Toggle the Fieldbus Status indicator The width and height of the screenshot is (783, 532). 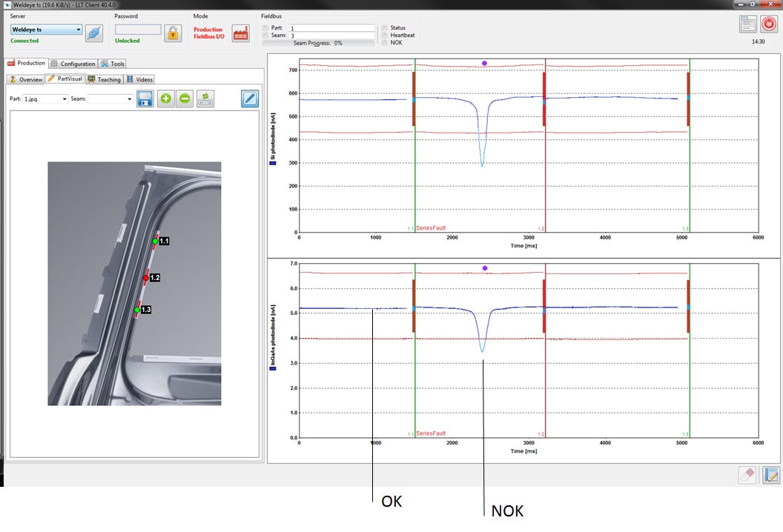point(384,28)
